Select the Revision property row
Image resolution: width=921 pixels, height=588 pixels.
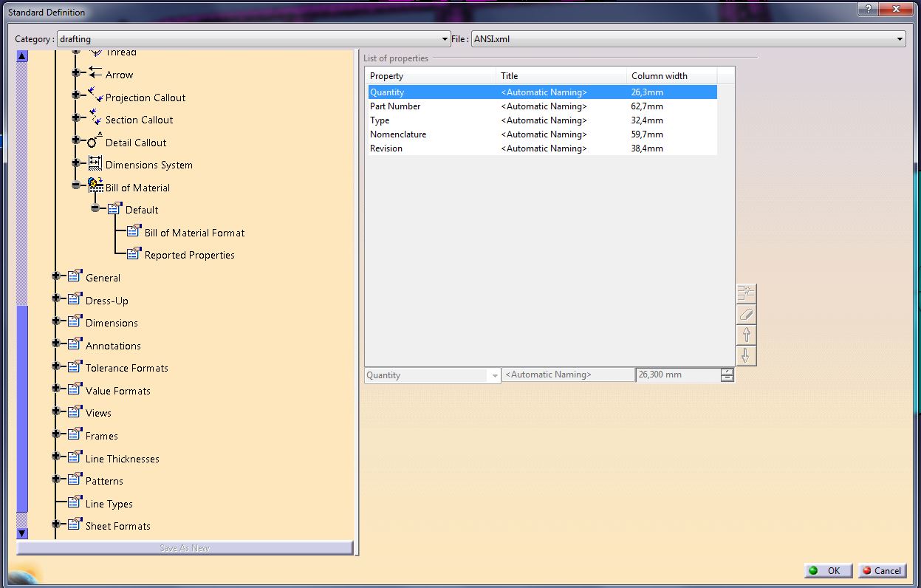tap(542, 148)
